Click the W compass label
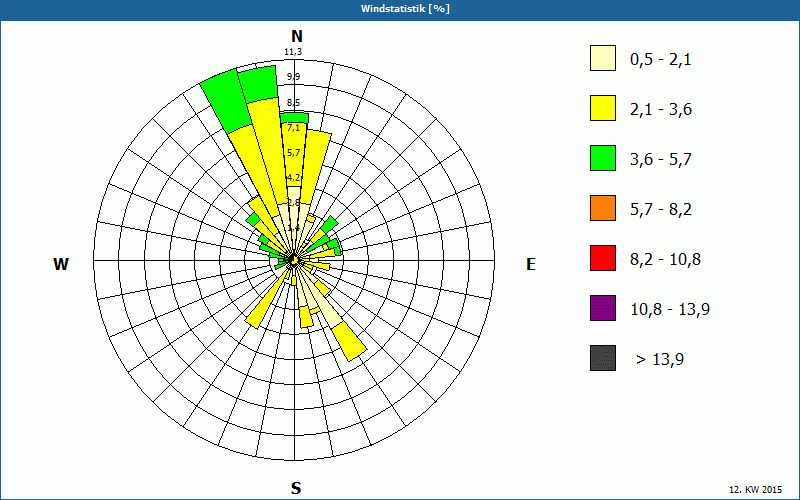Image resolution: width=800 pixels, height=500 pixels. coord(61,264)
